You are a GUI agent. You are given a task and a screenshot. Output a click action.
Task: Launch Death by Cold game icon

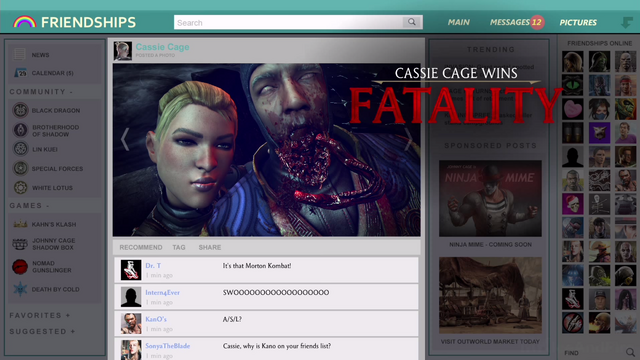tap(20, 289)
